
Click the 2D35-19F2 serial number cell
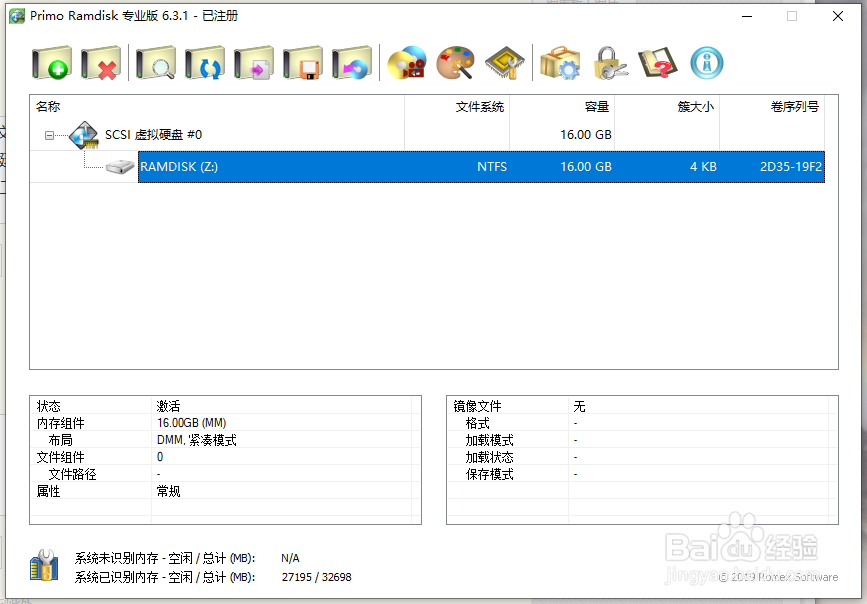pos(791,166)
